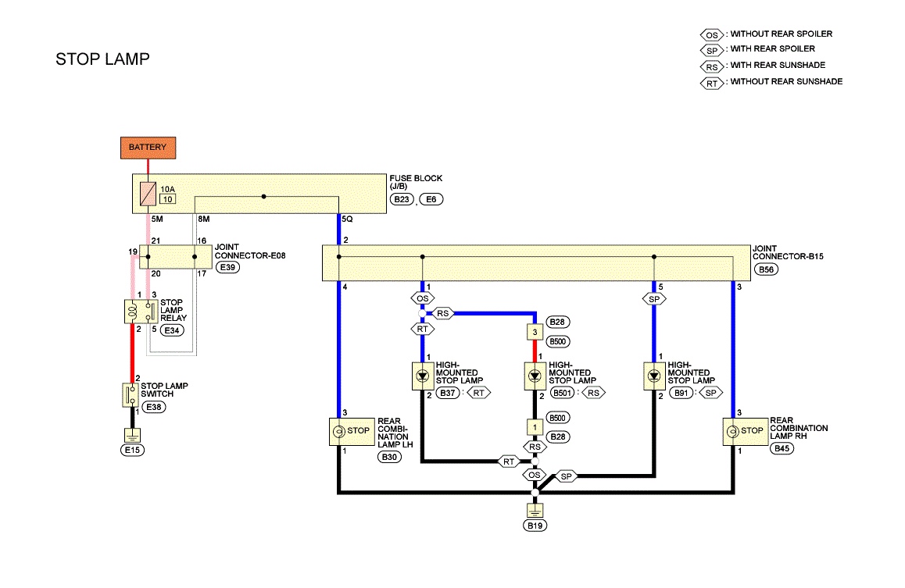Click the B37 high-mounted stop lamp diode
The image size is (905, 588).
click(423, 376)
